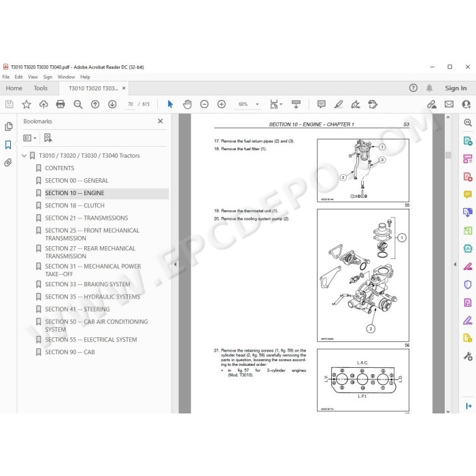Print the document with printer icon
Image resolution: width=476 pixels, height=476 pixels.
click(61, 105)
